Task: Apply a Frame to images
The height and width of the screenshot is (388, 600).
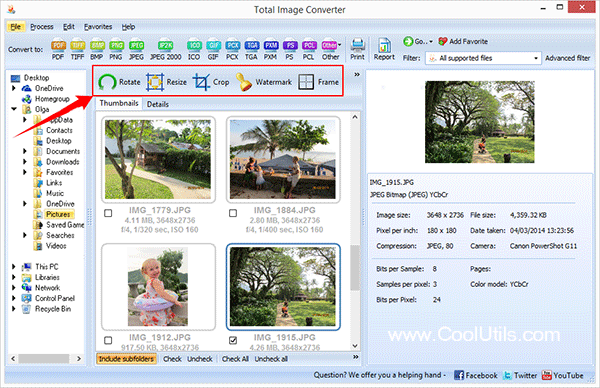Action: coord(318,82)
